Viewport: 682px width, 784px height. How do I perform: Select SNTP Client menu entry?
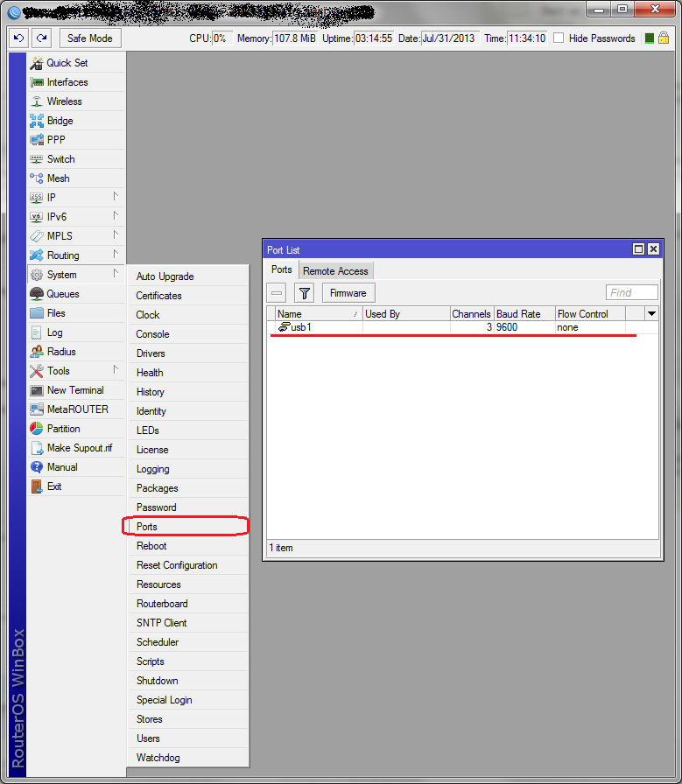pos(188,623)
